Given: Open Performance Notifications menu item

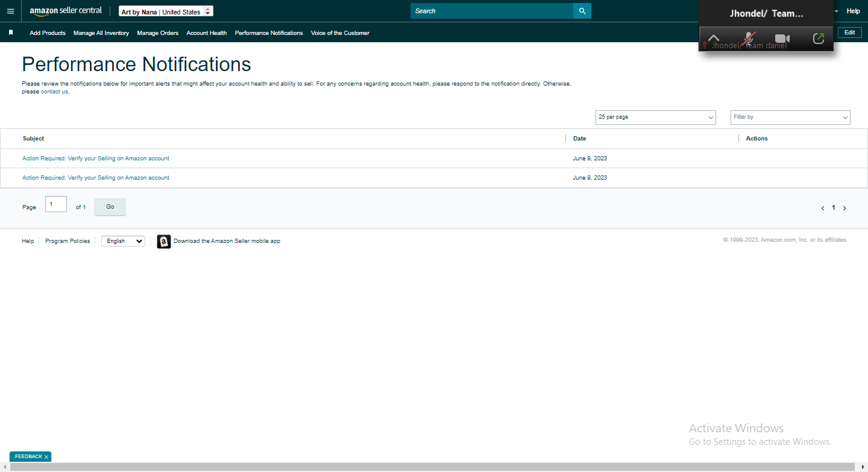Looking at the screenshot, I should pos(269,33).
